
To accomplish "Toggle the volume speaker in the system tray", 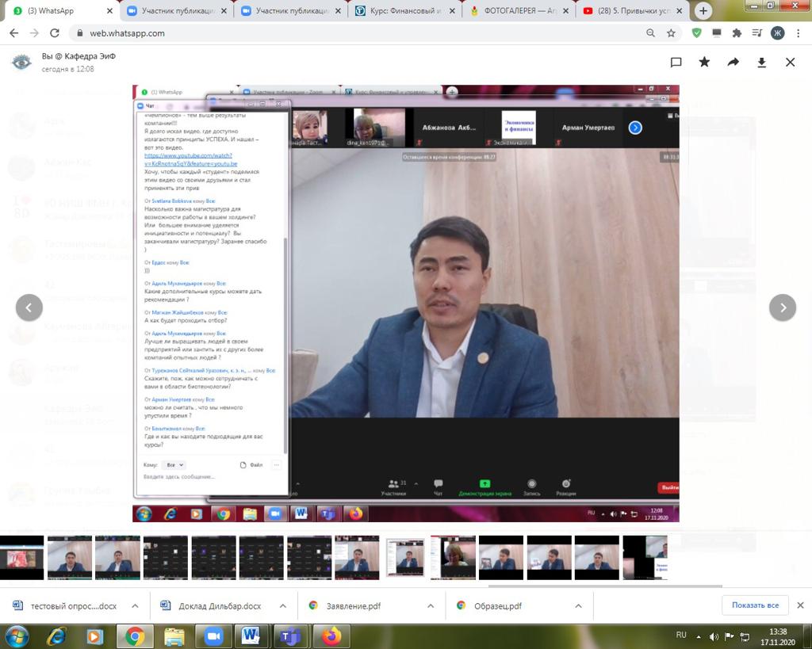I will click(714, 636).
